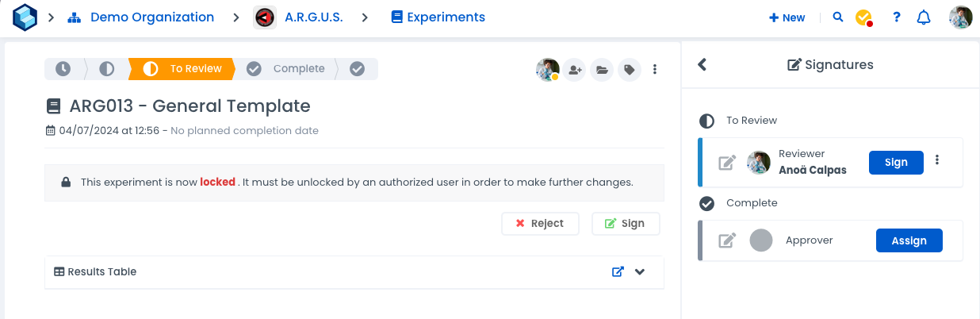The height and width of the screenshot is (319, 980).
Task: Open the folder icon in experiment header
Action: coord(603,70)
